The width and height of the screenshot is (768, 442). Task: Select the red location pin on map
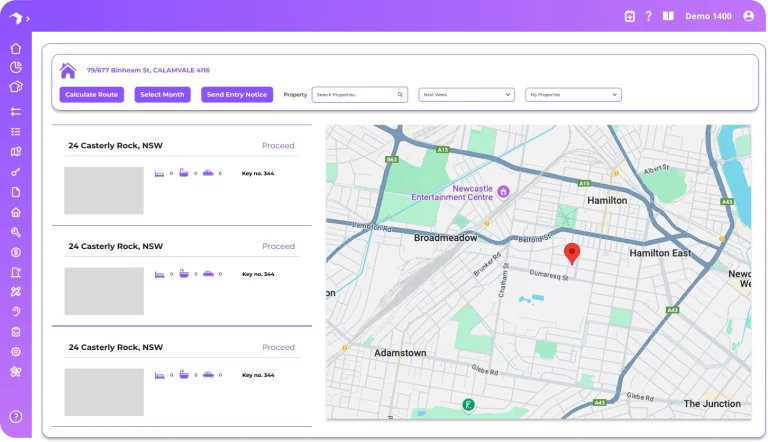[x=571, y=253]
